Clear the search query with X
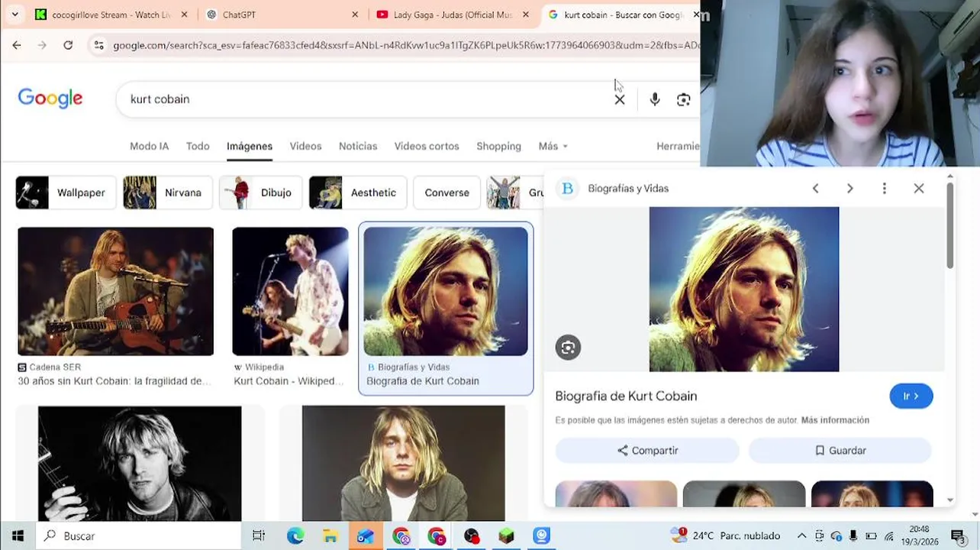980x550 pixels. click(x=620, y=99)
